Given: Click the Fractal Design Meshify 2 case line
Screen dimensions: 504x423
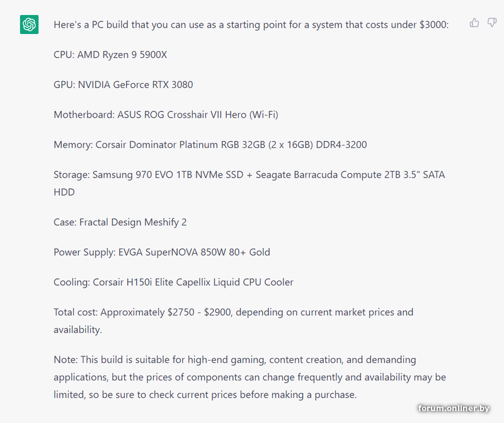Looking at the screenshot, I should click(120, 222).
